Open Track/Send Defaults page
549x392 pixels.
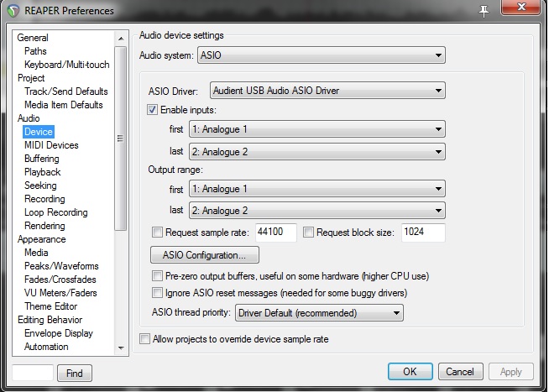tap(65, 91)
